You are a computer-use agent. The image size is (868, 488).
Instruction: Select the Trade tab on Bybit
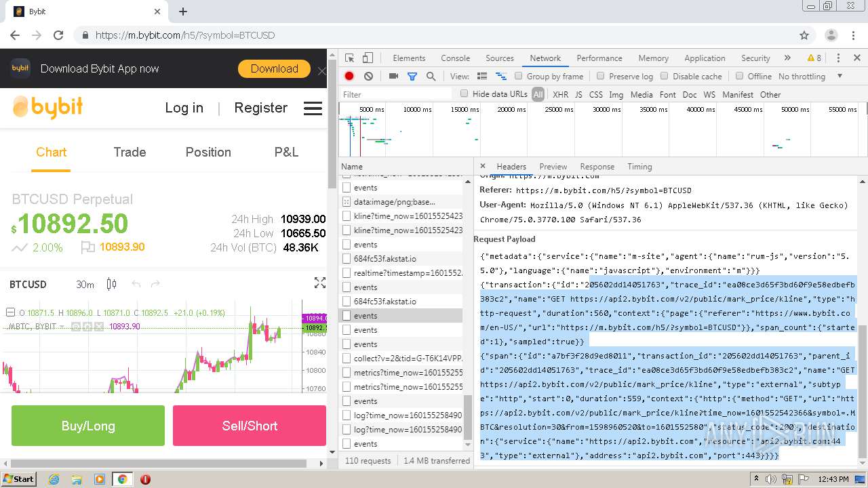pyautogui.click(x=130, y=152)
